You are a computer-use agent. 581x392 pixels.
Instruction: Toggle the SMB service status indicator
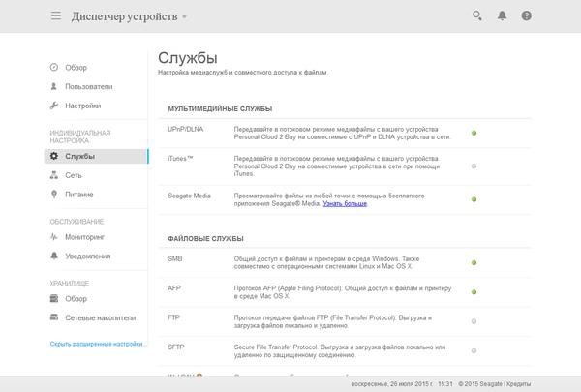point(474,262)
